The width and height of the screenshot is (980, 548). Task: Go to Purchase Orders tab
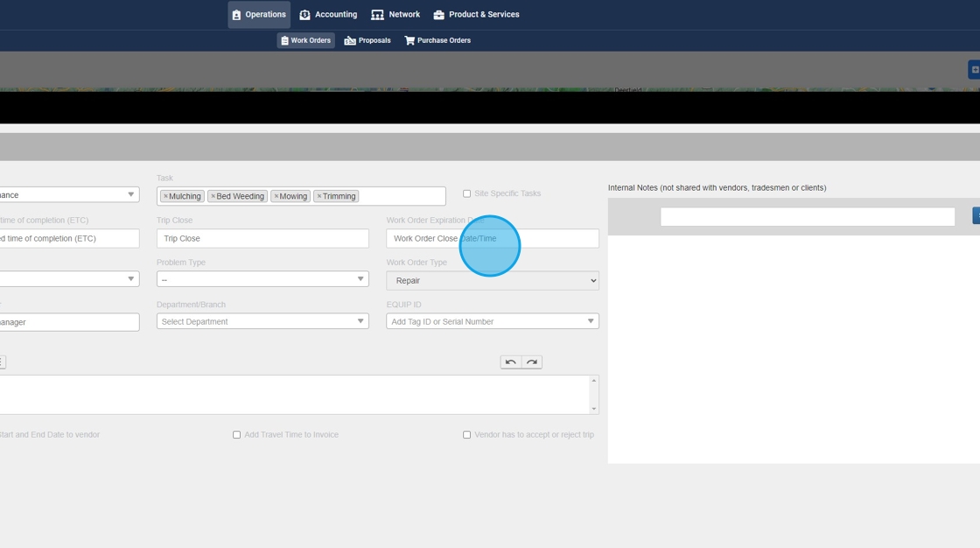(437, 40)
